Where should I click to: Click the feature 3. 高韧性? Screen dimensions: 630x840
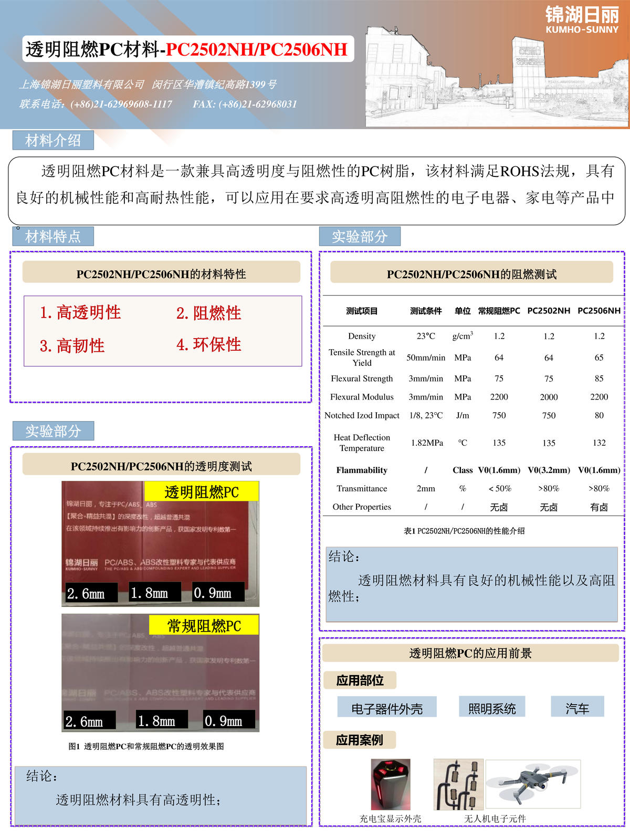pyautogui.click(x=72, y=345)
